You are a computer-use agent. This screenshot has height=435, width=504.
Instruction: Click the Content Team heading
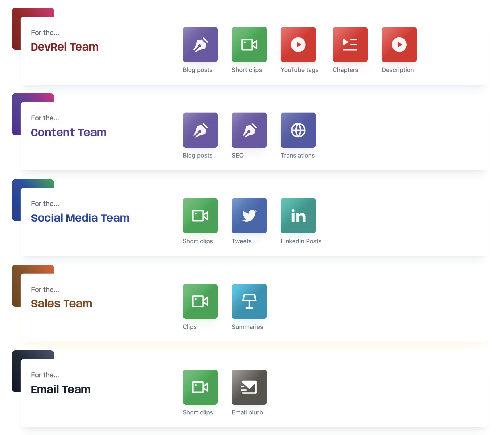(69, 132)
